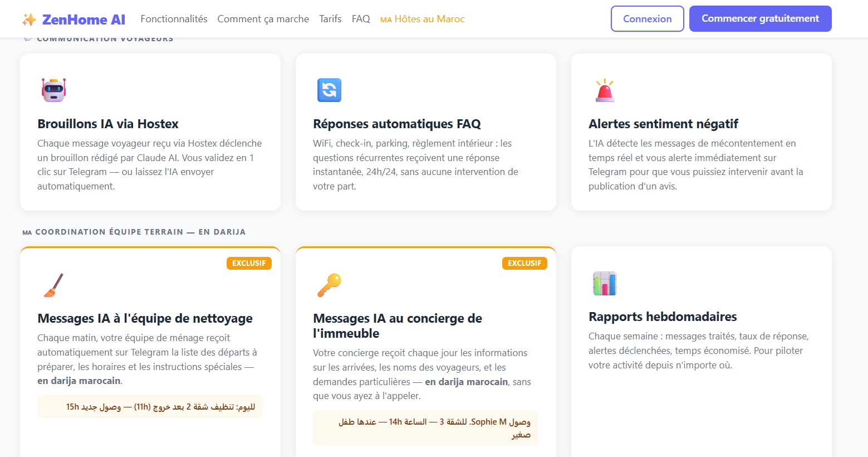Click the siren icon on Alertes sentiment négatif card
Screen dimensions: 868x457
point(605,90)
